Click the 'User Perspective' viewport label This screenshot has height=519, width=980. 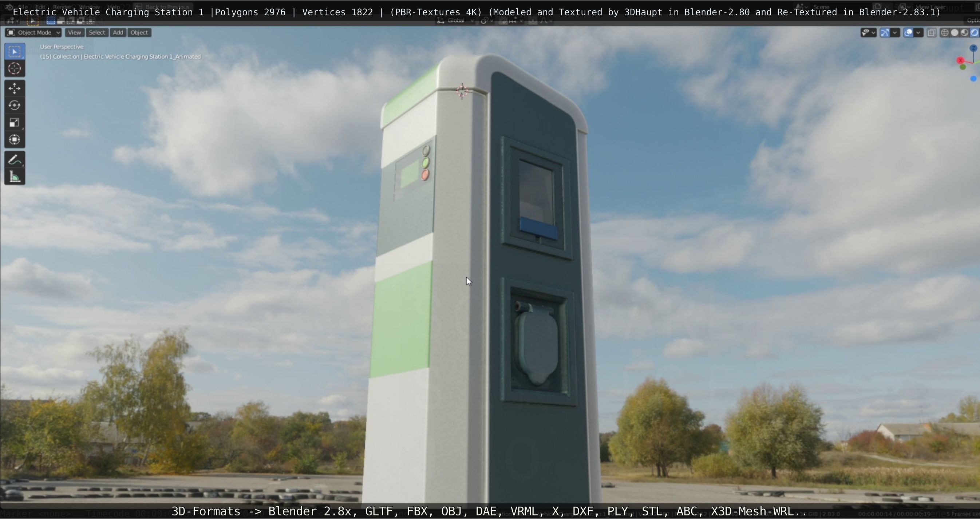pos(62,47)
